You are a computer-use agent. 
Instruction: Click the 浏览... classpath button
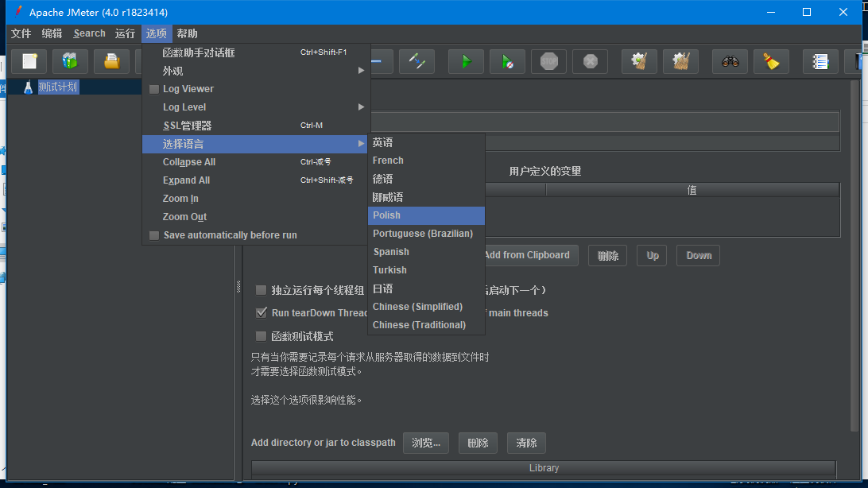426,443
